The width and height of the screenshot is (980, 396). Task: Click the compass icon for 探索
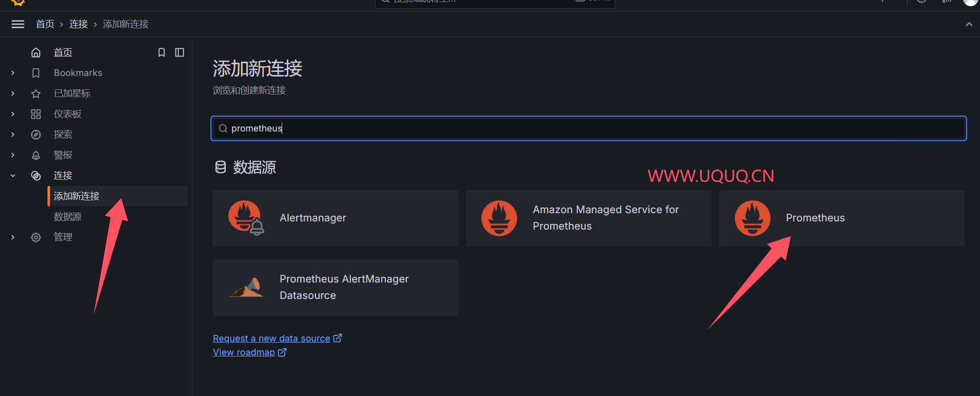click(x=36, y=135)
